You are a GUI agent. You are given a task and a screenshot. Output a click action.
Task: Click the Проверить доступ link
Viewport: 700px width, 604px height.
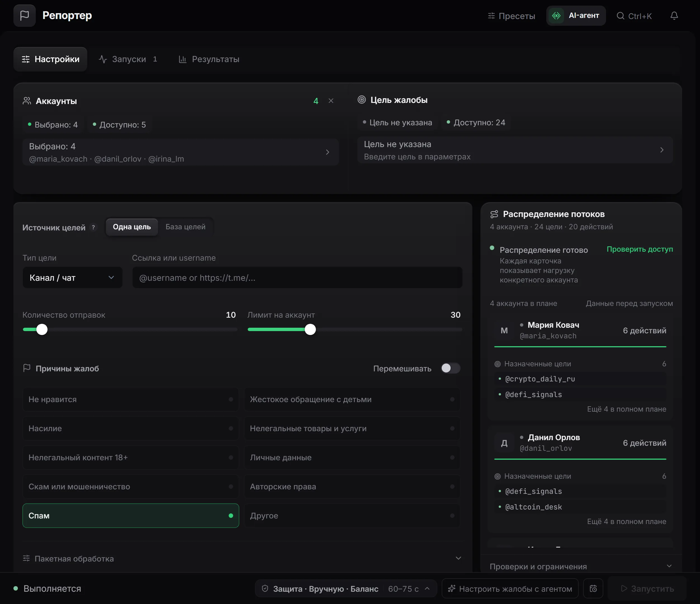click(640, 249)
